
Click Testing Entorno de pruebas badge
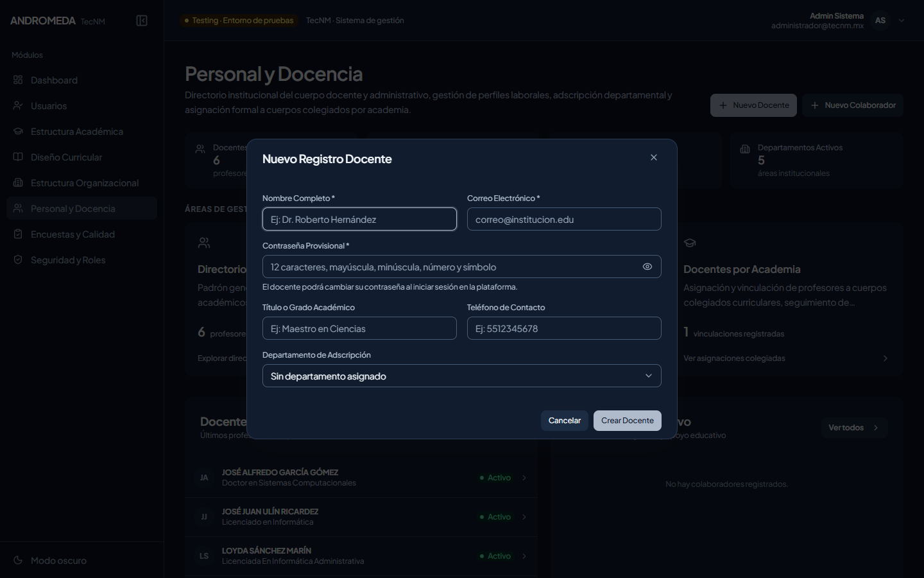pyautogui.click(x=239, y=21)
